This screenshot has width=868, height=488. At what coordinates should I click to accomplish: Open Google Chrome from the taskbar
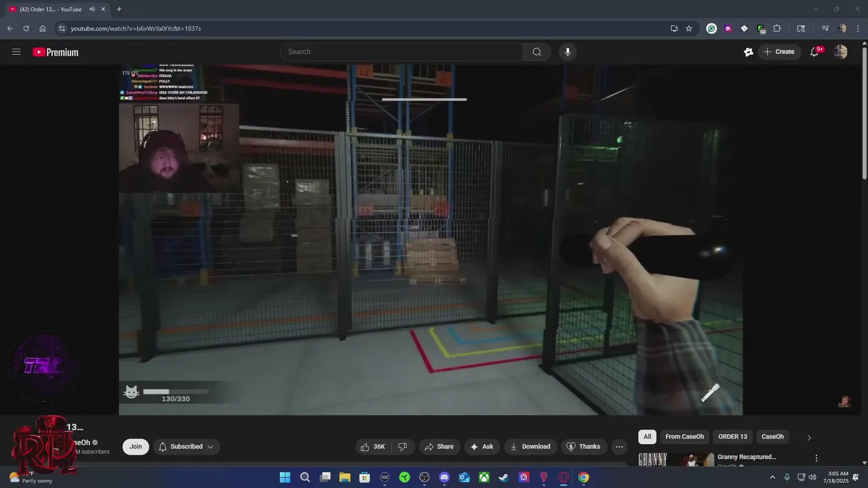click(x=583, y=477)
